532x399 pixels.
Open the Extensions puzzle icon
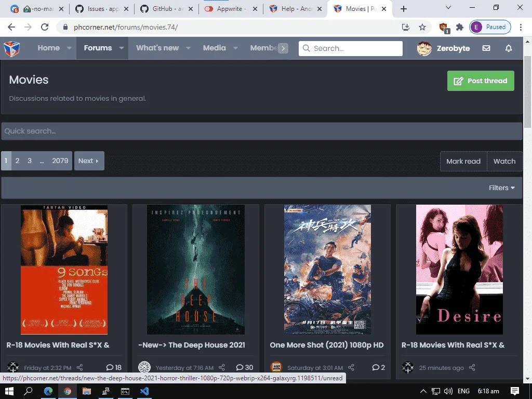tap(460, 27)
